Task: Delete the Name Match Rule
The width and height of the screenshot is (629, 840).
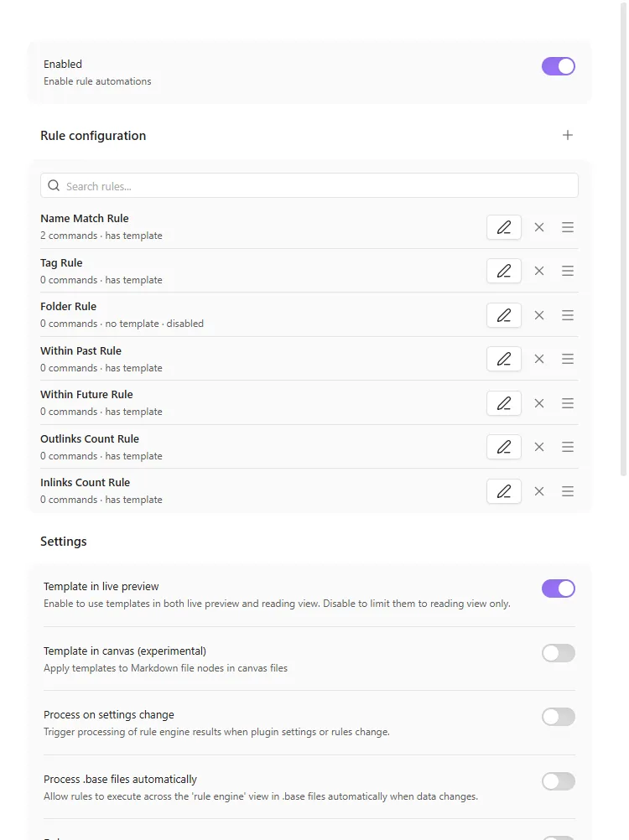Action: pos(539,227)
